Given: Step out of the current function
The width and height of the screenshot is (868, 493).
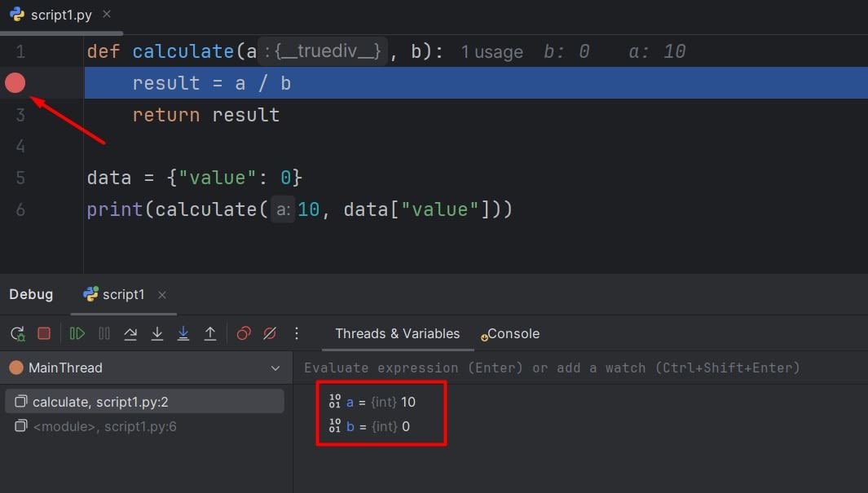Looking at the screenshot, I should coord(210,333).
